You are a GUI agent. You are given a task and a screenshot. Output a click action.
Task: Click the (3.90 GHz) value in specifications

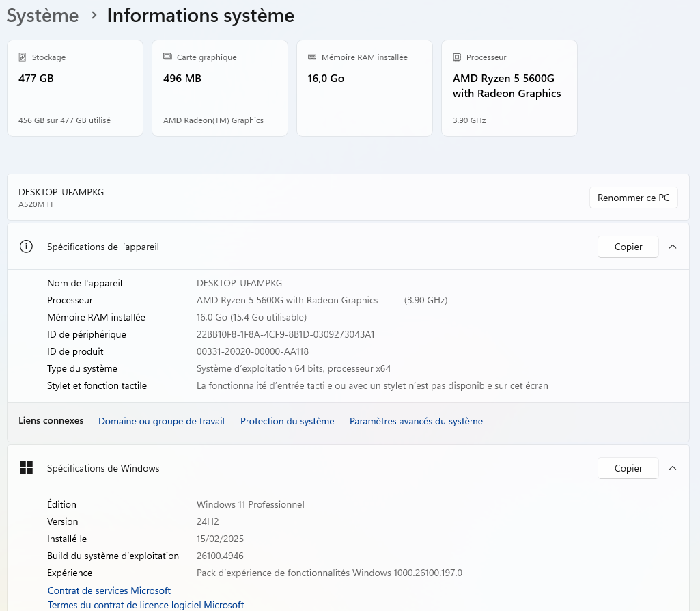(425, 300)
